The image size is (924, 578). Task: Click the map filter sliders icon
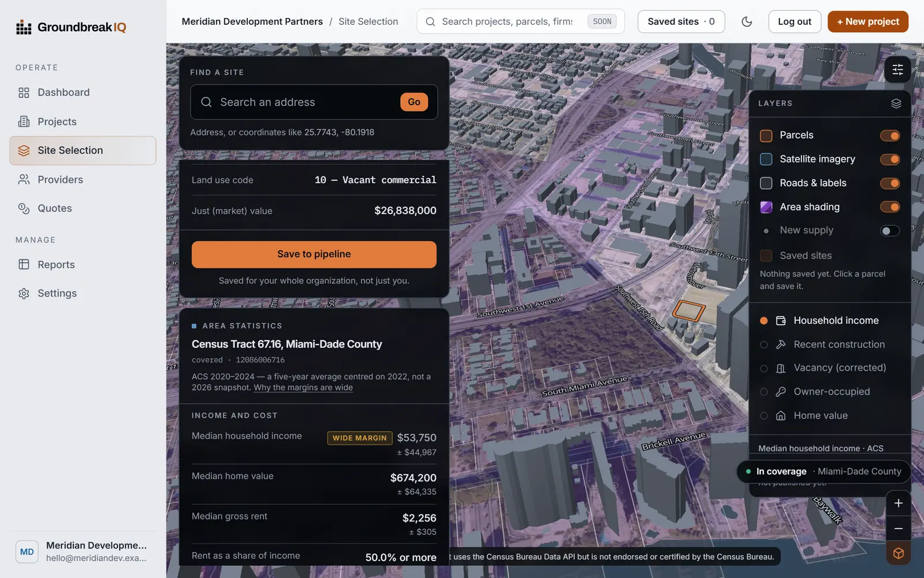point(897,69)
